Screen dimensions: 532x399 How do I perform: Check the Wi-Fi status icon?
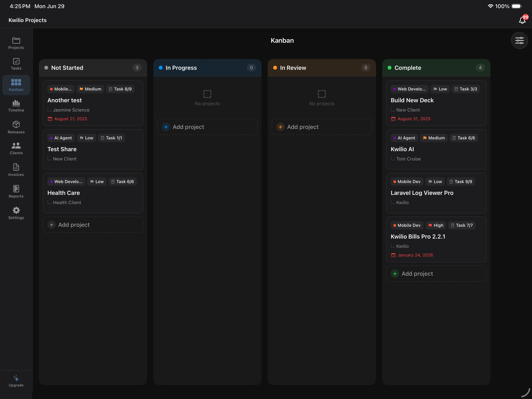[x=490, y=6]
